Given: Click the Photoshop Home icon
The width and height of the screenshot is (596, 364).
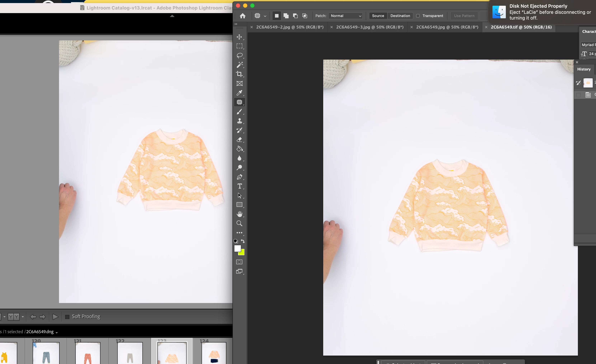Looking at the screenshot, I should [243, 16].
